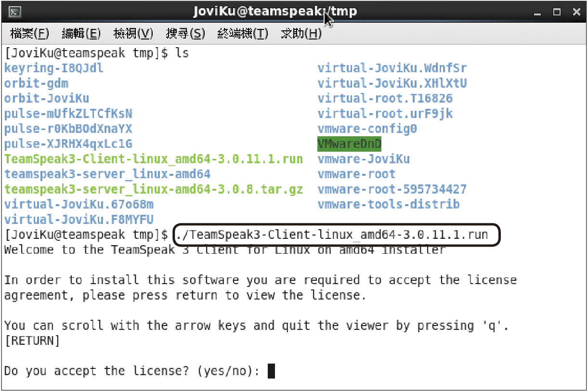Click the terminal icon in title bar

click(15, 12)
